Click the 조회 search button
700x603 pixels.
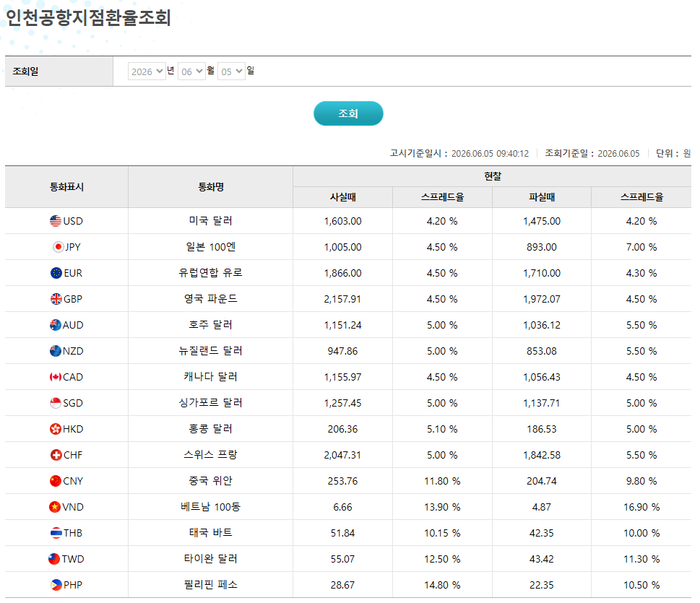[348, 113]
